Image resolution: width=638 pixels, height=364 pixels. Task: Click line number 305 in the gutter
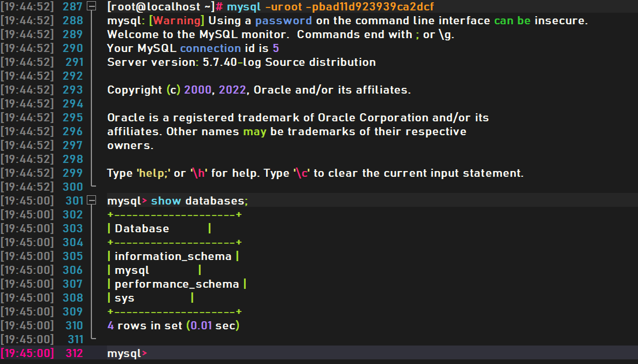72,257
